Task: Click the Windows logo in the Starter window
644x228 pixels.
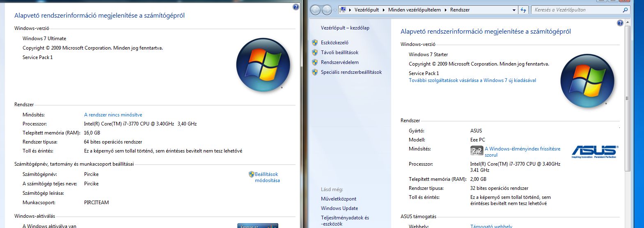Action: click(587, 81)
